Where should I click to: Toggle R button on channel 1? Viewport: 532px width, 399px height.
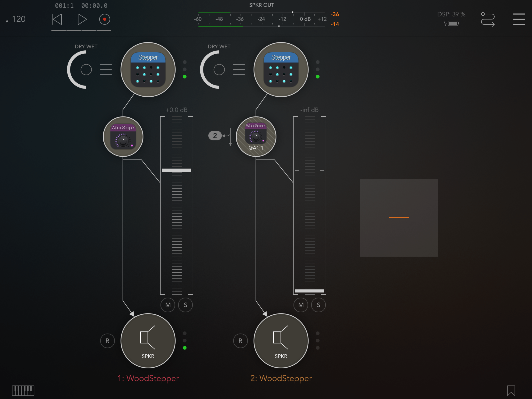pyautogui.click(x=107, y=341)
